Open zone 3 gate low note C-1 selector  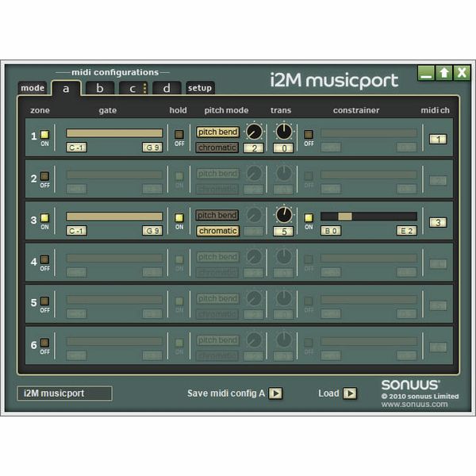(x=77, y=231)
